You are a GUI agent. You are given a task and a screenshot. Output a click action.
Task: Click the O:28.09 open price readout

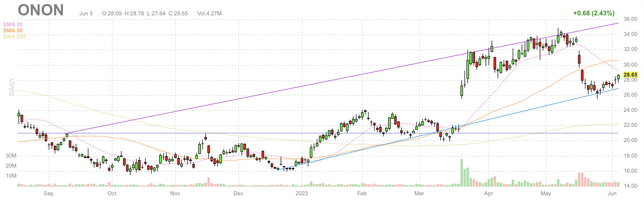point(112,14)
